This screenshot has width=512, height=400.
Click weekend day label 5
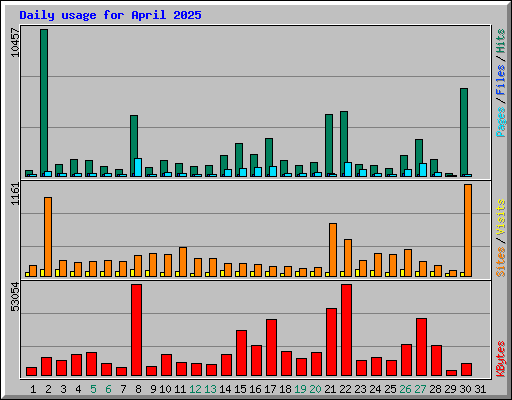(x=93, y=389)
